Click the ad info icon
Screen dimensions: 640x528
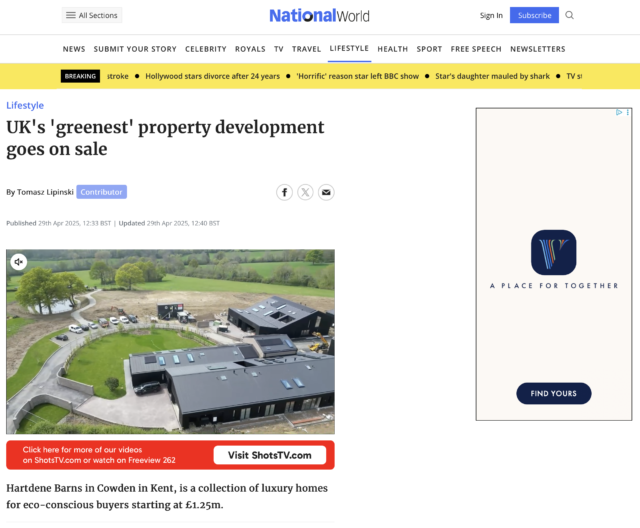[618, 112]
